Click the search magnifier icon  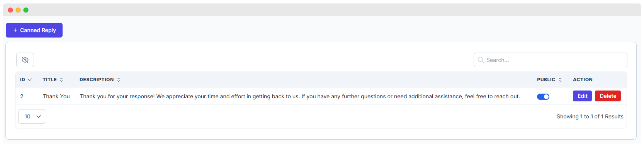[481, 60]
